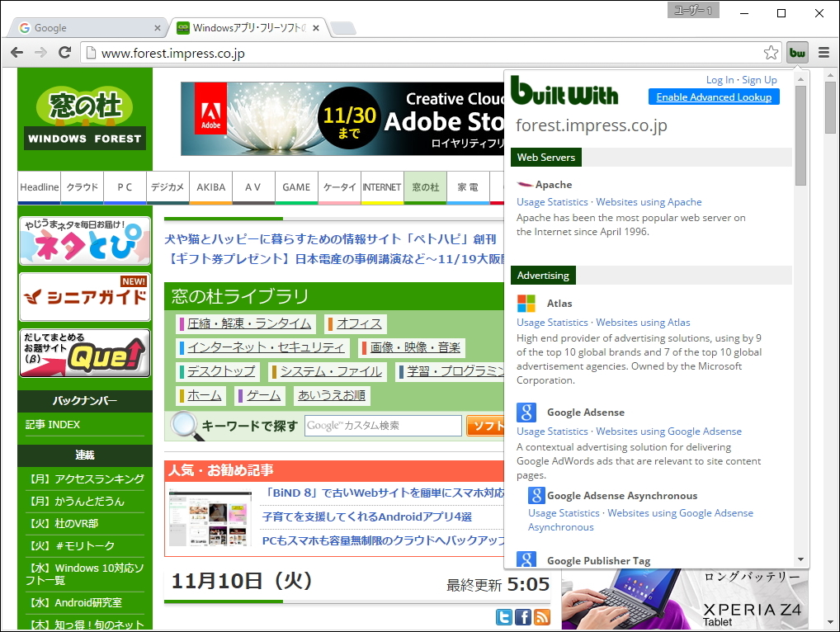The image size is (840, 632).
Task: Open the RSS feed icon
Action: click(x=542, y=615)
